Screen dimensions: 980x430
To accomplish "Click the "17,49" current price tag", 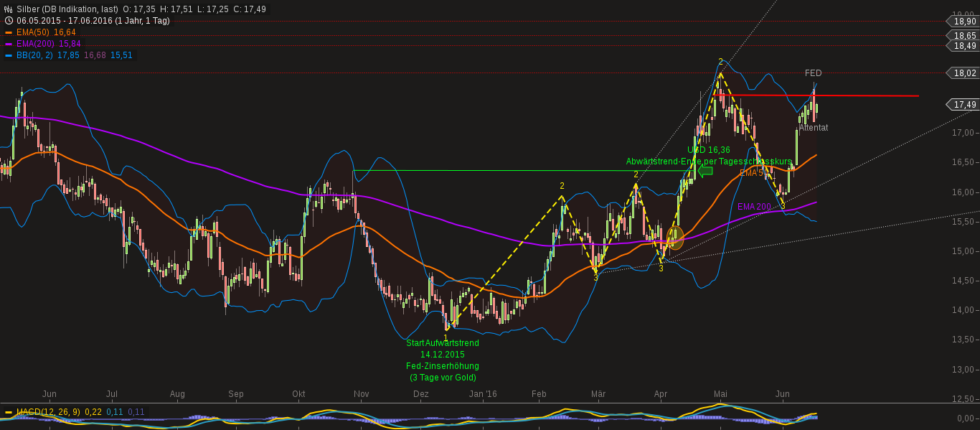I will [x=964, y=105].
